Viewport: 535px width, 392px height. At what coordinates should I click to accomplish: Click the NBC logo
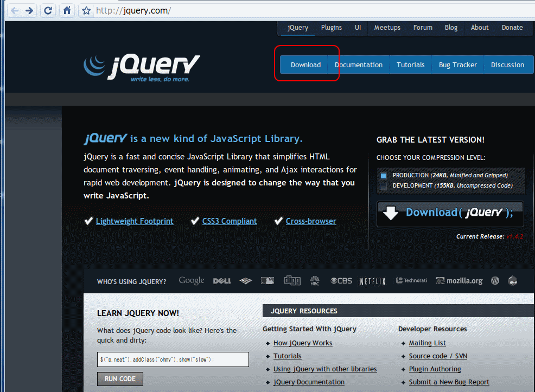coord(315,280)
